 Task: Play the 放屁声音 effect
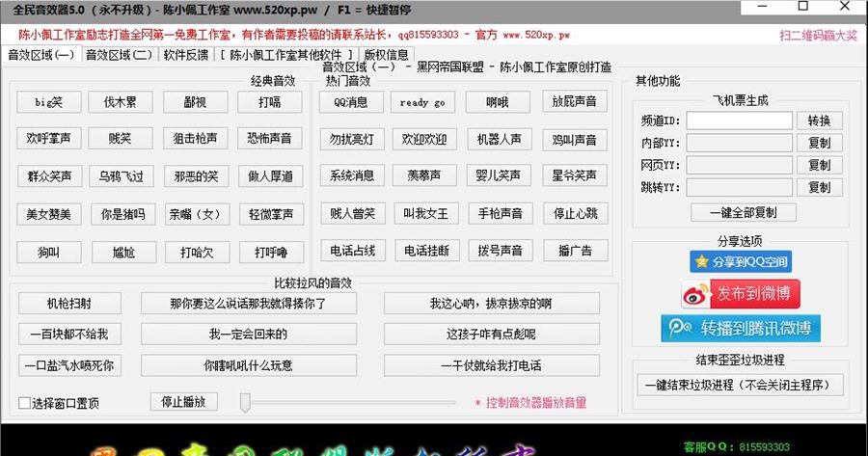(x=575, y=101)
